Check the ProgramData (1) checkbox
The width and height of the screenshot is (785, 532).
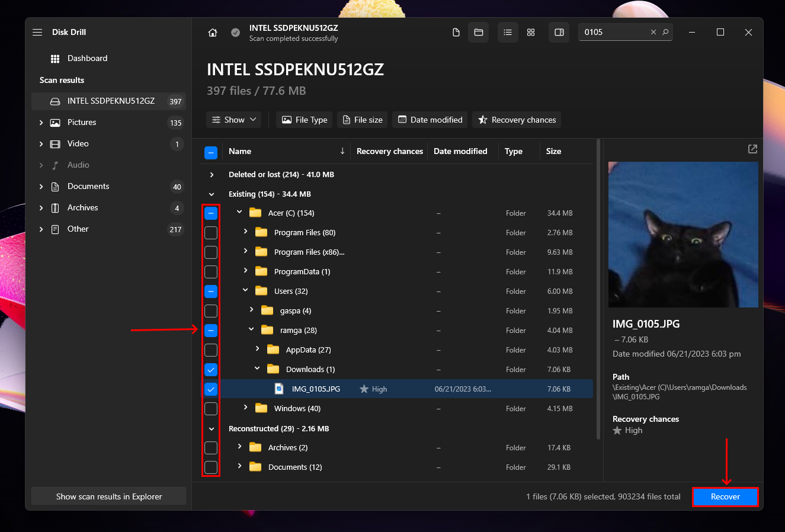[x=211, y=272]
